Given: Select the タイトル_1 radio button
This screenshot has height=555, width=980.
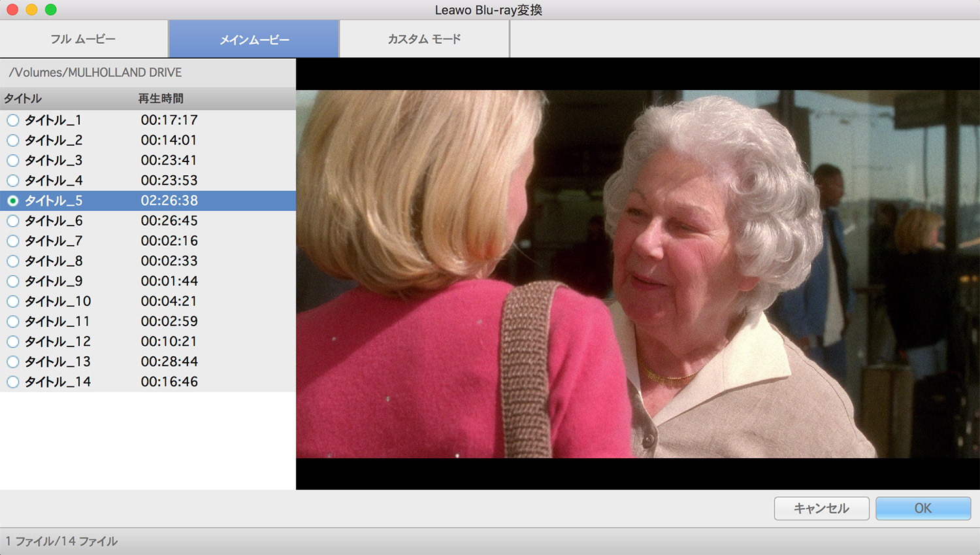Looking at the screenshot, I should 13,120.
